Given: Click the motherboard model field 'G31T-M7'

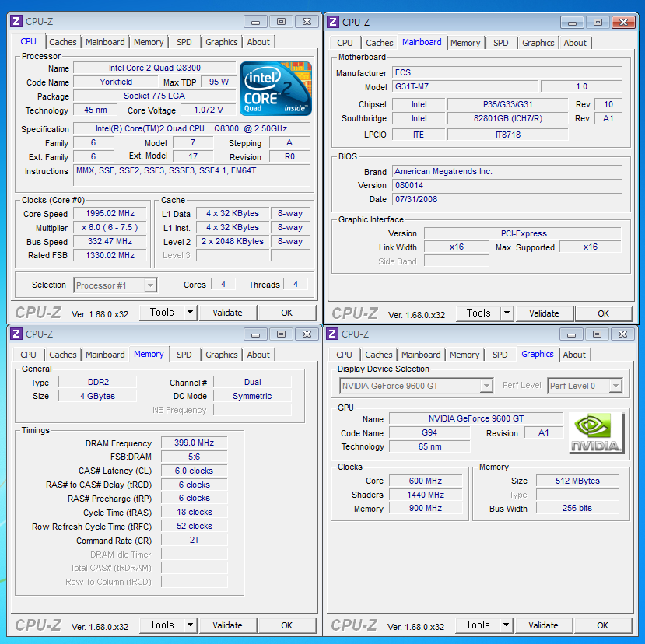Looking at the screenshot, I should coord(465,87).
